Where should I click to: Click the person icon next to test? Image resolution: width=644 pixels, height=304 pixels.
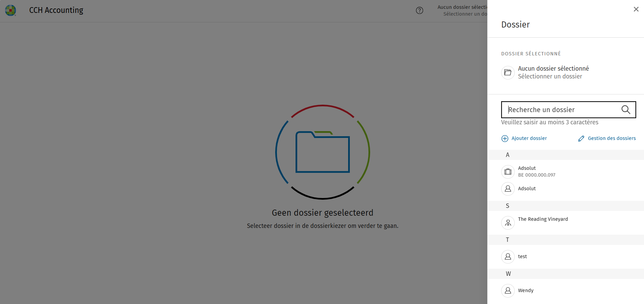point(508,256)
